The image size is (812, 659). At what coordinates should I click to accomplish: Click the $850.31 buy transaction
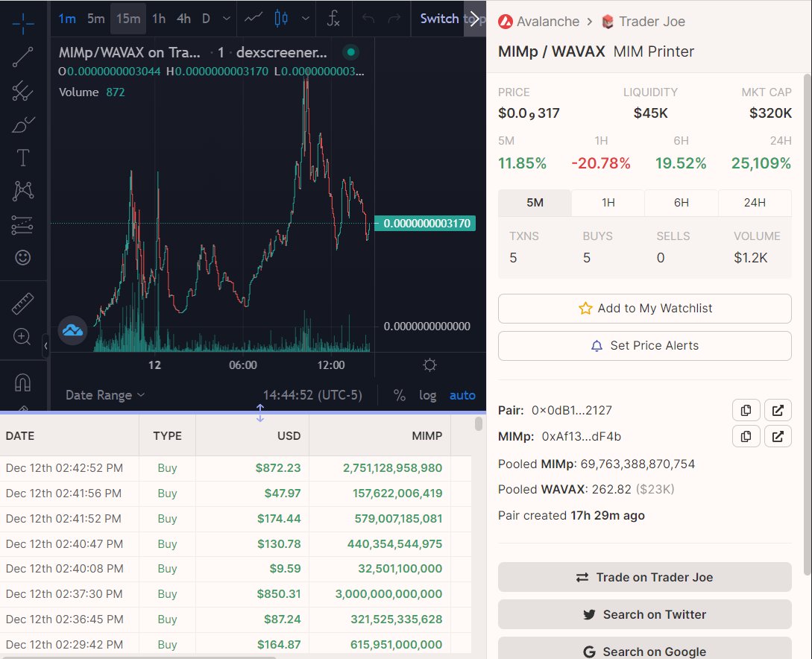[236, 594]
